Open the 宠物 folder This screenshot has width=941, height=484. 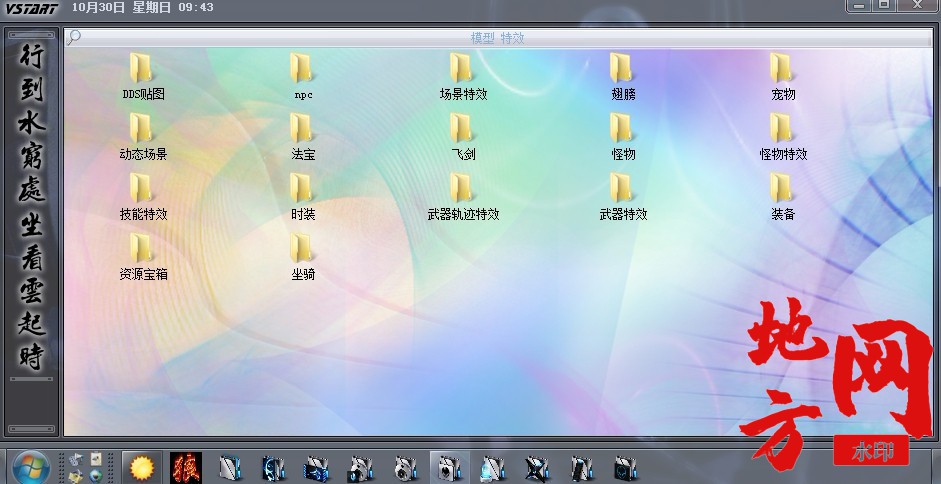coord(783,76)
